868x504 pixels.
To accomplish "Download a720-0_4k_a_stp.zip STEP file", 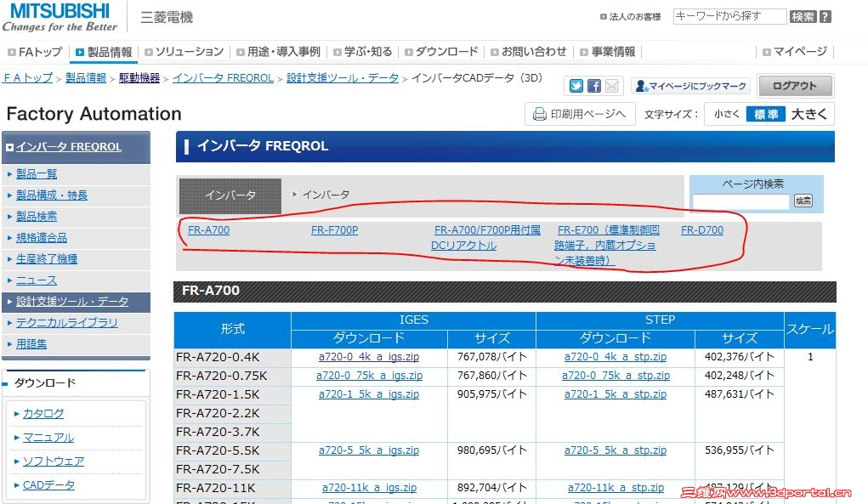I will [x=616, y=357].
